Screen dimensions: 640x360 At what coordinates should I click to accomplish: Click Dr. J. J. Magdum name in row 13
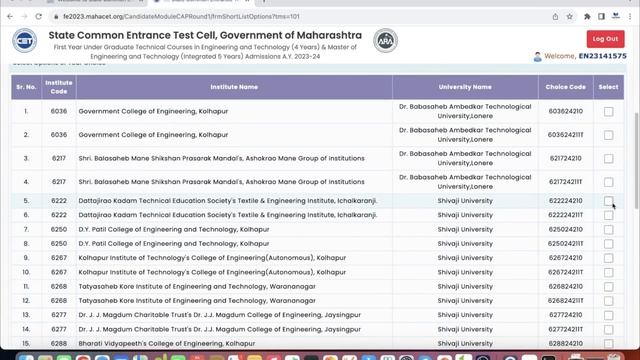[220, 315]
